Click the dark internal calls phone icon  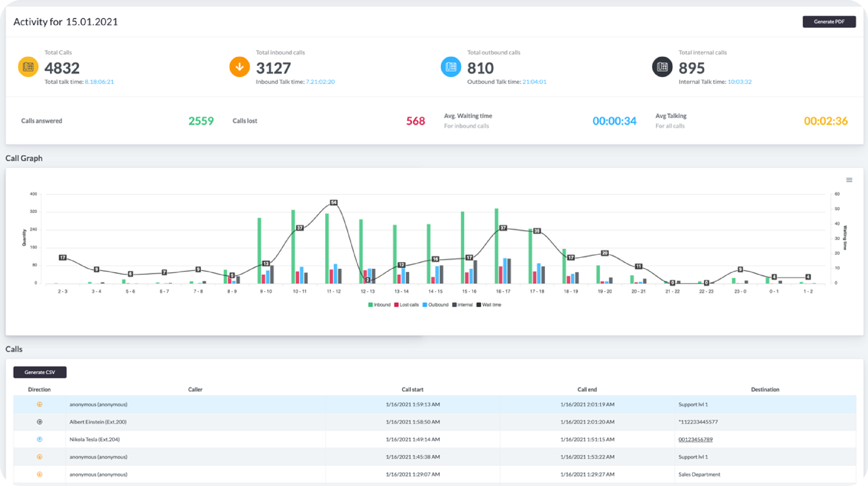[662, 67]
